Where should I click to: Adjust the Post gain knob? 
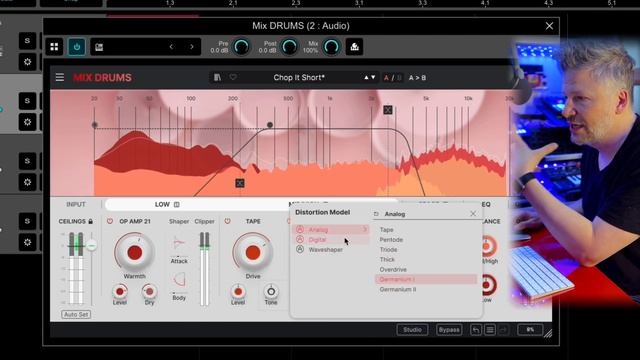[x=289, y=47]
